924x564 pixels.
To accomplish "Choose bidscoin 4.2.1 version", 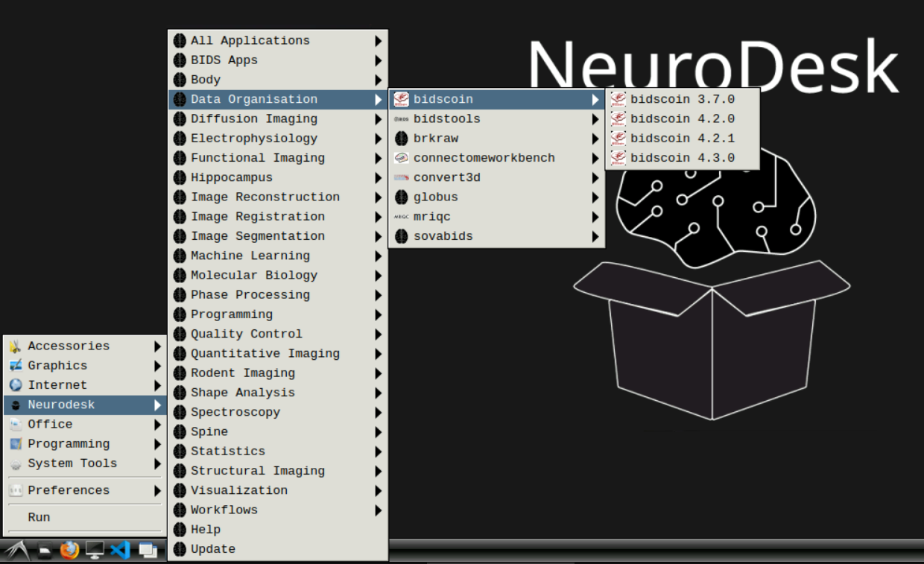I will 682,138.
